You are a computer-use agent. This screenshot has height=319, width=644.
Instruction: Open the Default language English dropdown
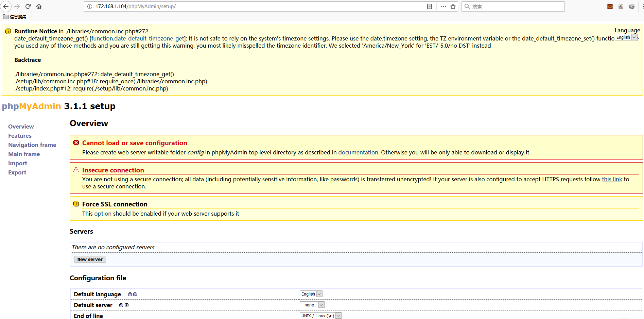pyautogui.click(x=311, y=294)
